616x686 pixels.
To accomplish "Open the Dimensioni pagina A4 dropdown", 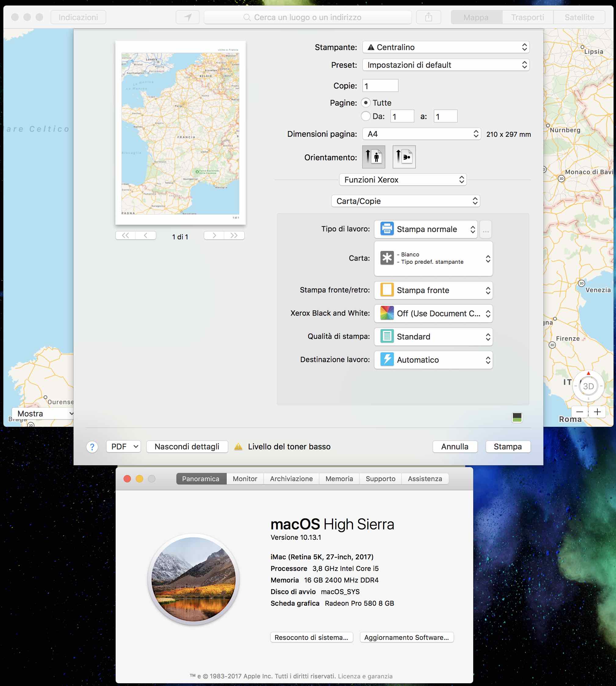I will (421, 134).
